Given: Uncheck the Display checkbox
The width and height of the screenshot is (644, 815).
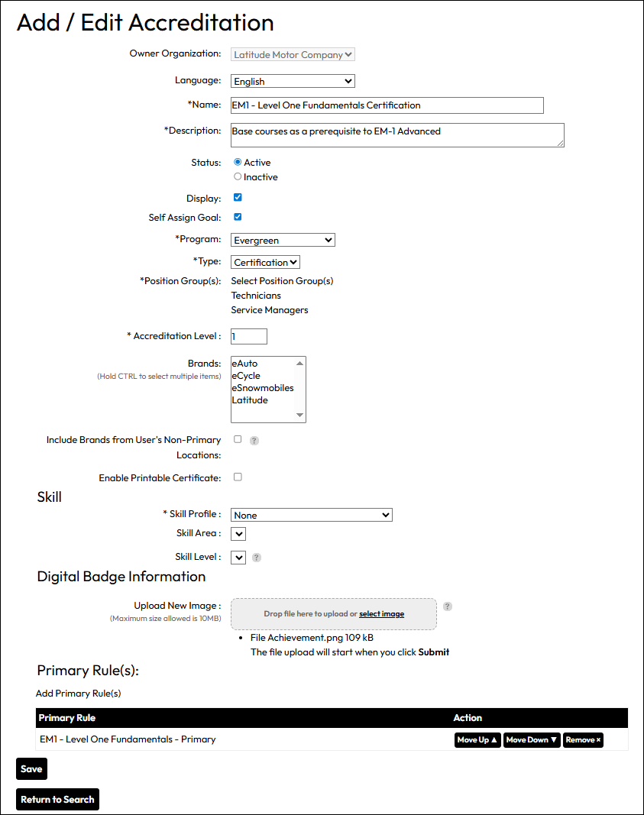Looking at the screenshot, I should coord(238,198).
